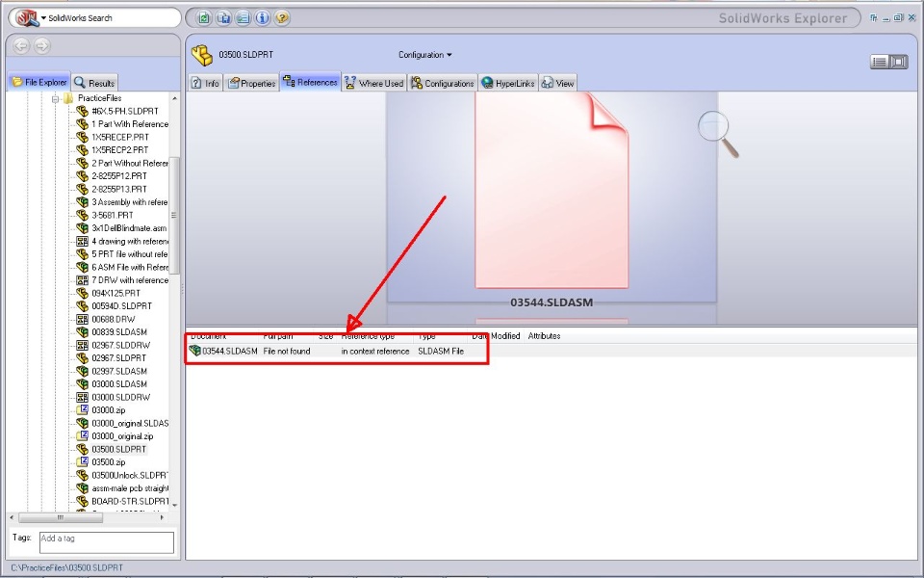Screen dimensions: 924x578
Task: Switch to the Where Used tab
Action: (x=374, y=83)
